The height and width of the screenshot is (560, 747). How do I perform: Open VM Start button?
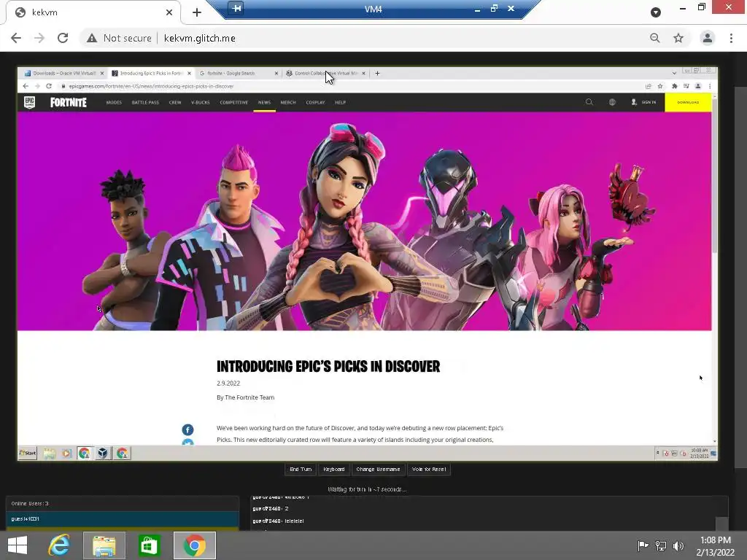(x=28, y=453)
